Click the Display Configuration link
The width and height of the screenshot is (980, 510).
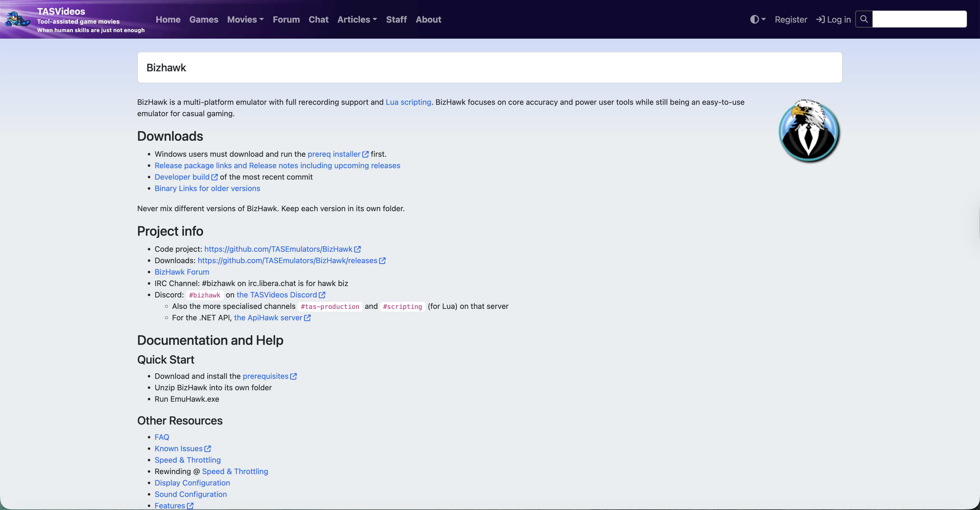point(192,483)
